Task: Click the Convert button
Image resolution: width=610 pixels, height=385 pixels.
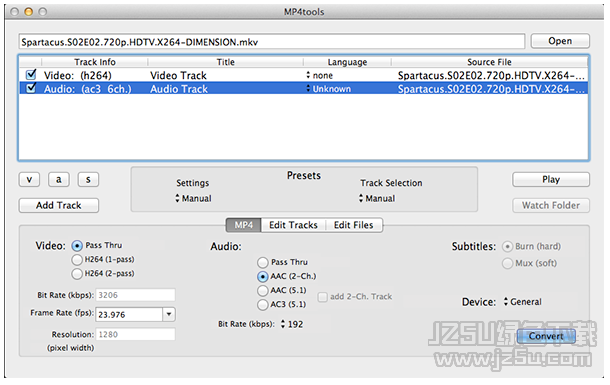Action: 546,336
